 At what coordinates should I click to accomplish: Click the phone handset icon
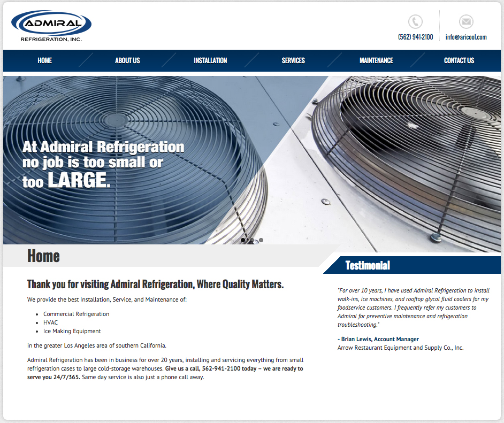pyautogui.click(x=415, y=21)
